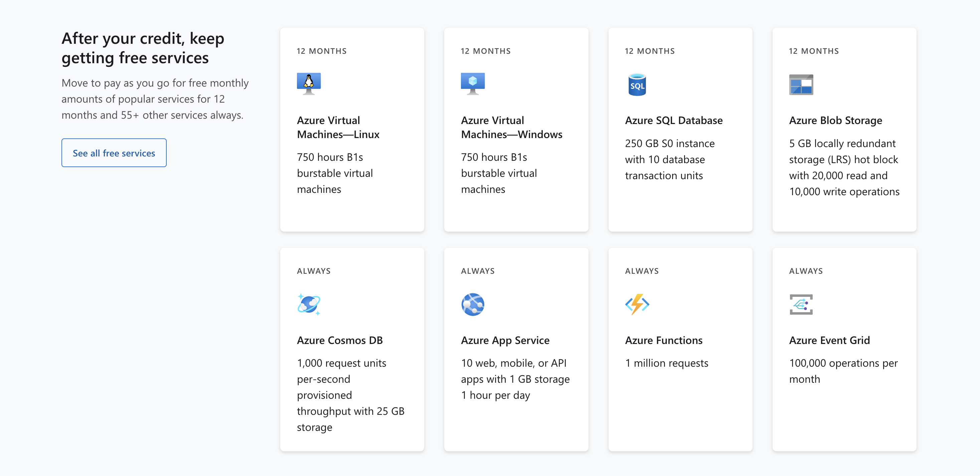Select the Azure SQL Database heading

[x=674, y=120]
